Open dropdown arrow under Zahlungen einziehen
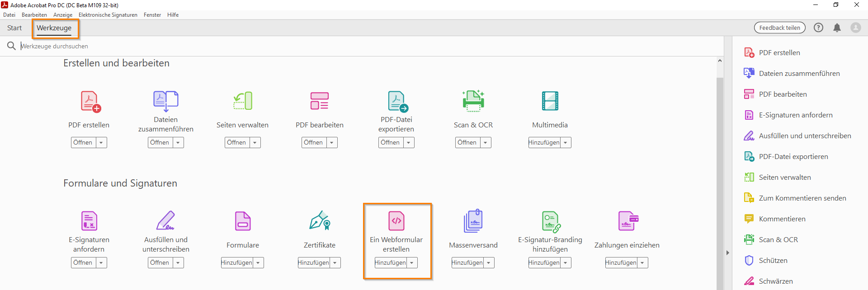868x290 pixels. [642, 262]
